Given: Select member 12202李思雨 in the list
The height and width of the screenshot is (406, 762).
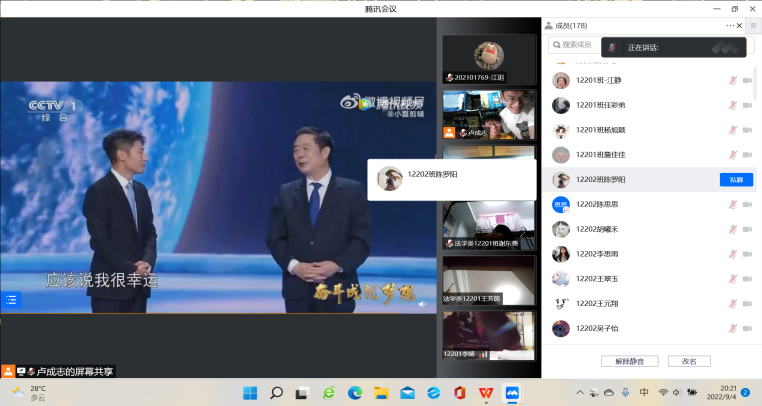Looking at the screenshot, I should [598, 254].
